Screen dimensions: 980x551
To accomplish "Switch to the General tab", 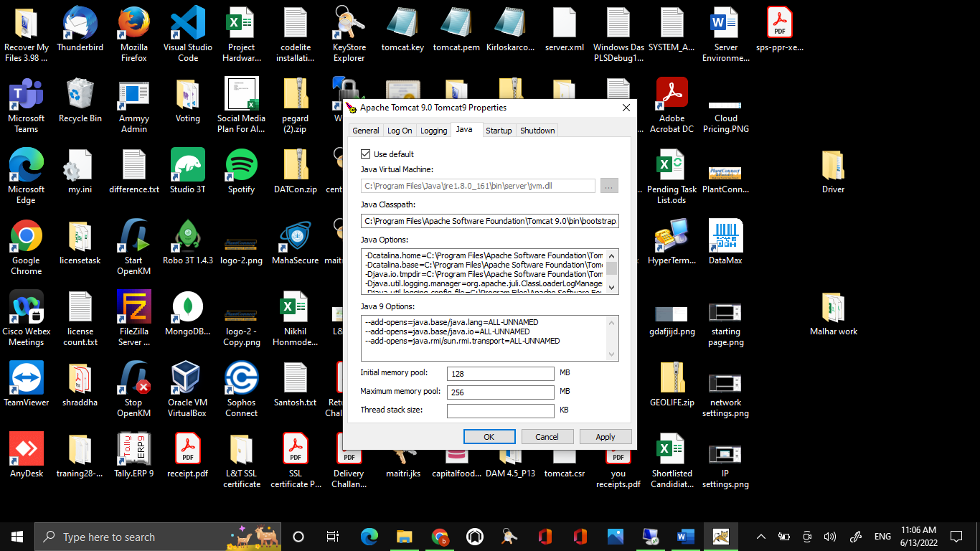I will [366, 131].
